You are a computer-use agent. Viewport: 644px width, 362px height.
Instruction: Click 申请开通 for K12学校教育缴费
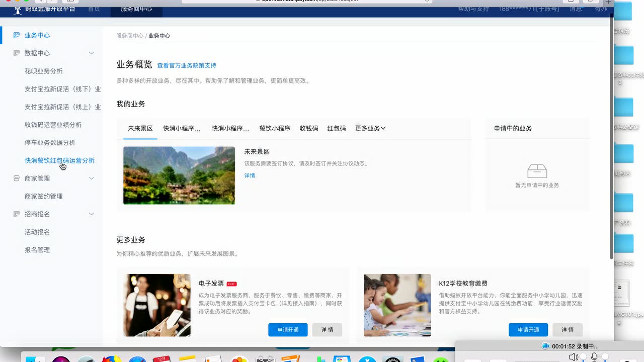point(528,330)
